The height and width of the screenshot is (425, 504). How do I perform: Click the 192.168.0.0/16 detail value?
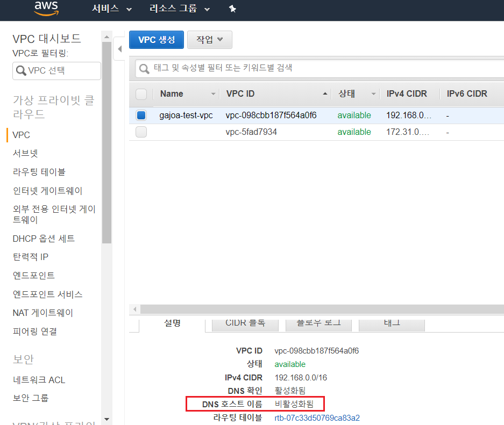click(x=301, y=378)
